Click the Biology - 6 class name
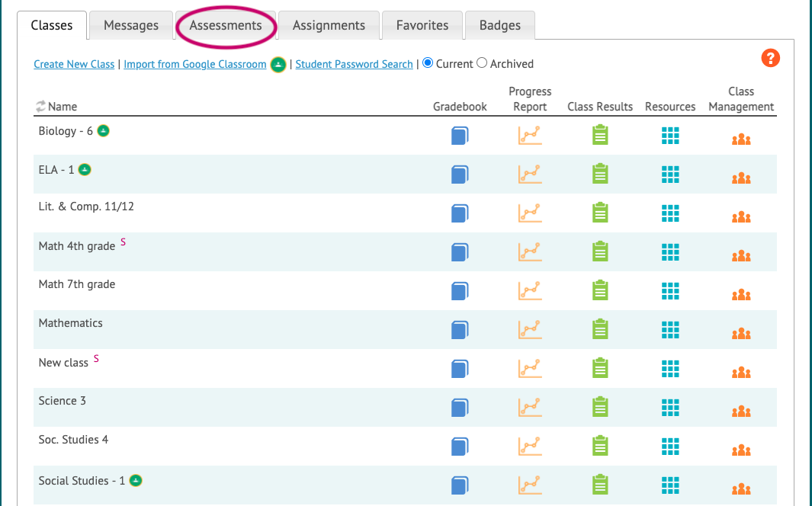812x506 pixels. (x=66, y=131)
